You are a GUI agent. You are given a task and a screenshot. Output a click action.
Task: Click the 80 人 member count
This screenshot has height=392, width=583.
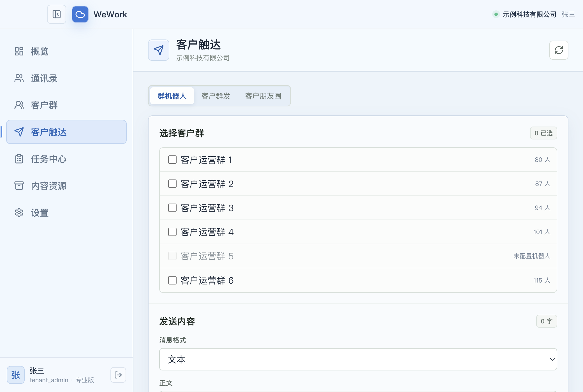543,160
